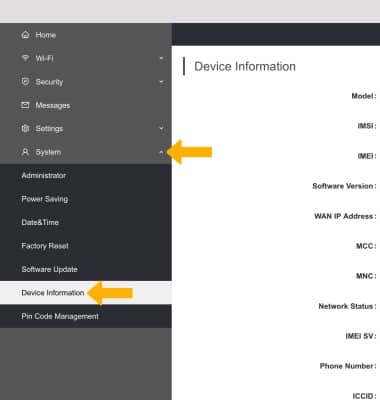Image resolution: width=380 pixels, height=400 pixels.
Task: Click the Home house icon
Action: [x=25, y=35]
